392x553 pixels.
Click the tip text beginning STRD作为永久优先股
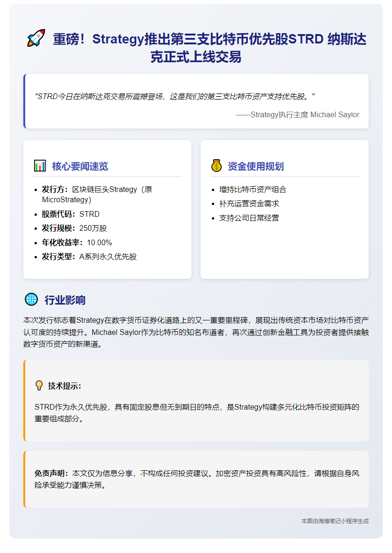coord(197,412)
